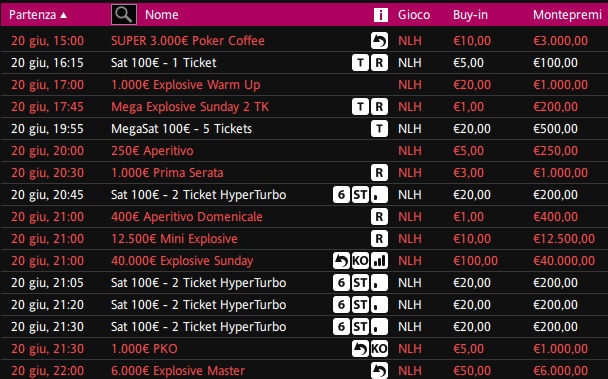Sort by the Gioco column header
The height and width of the screenshot is (379, 608).
414,15
